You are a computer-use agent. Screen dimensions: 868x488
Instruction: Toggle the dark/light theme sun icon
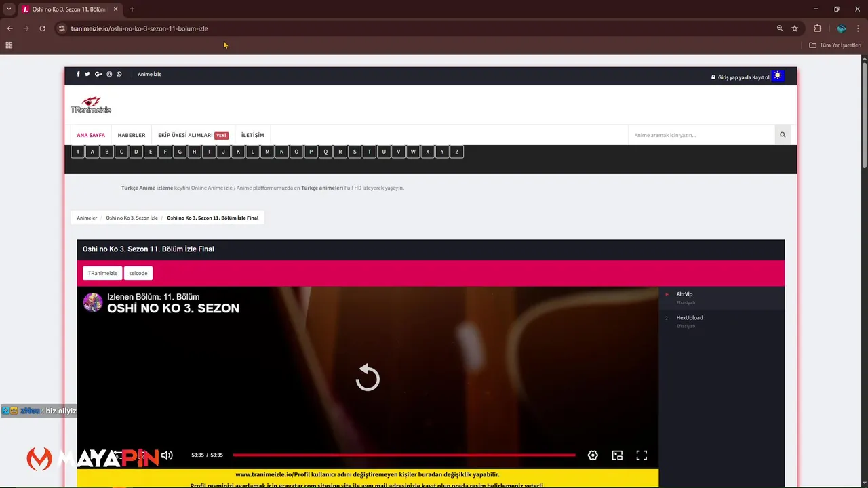point(778,76)
